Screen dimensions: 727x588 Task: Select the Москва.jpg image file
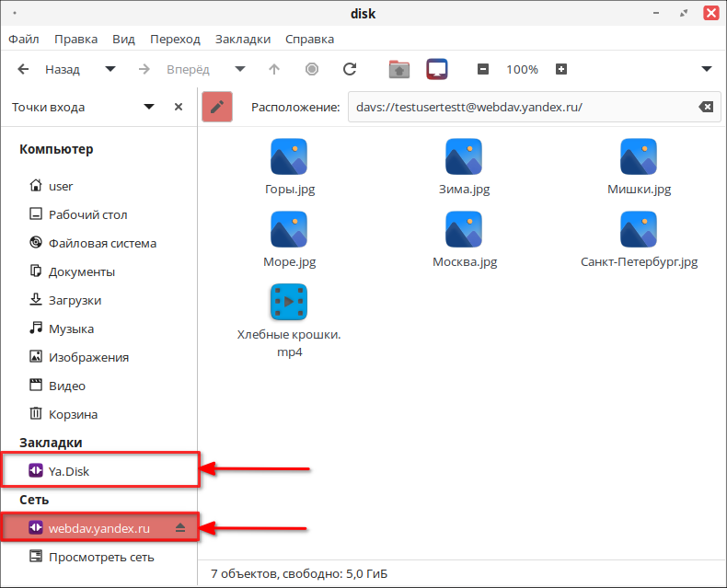464,240
